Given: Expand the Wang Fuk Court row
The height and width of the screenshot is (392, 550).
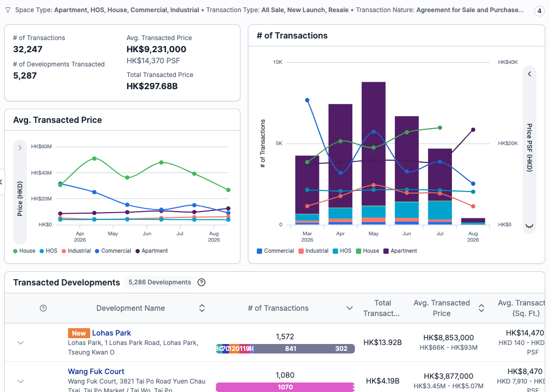Looking at the screenshot, I should (21, 381).
